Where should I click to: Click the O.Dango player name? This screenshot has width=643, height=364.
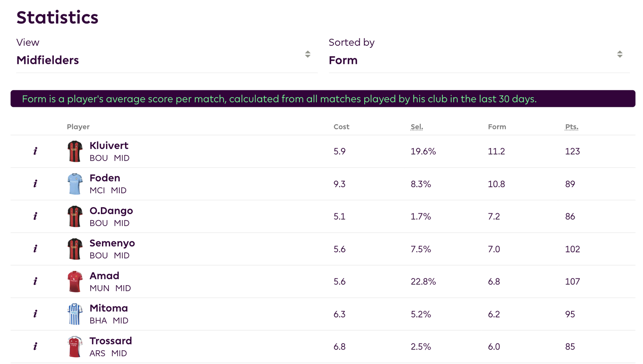tap(111, 211)
